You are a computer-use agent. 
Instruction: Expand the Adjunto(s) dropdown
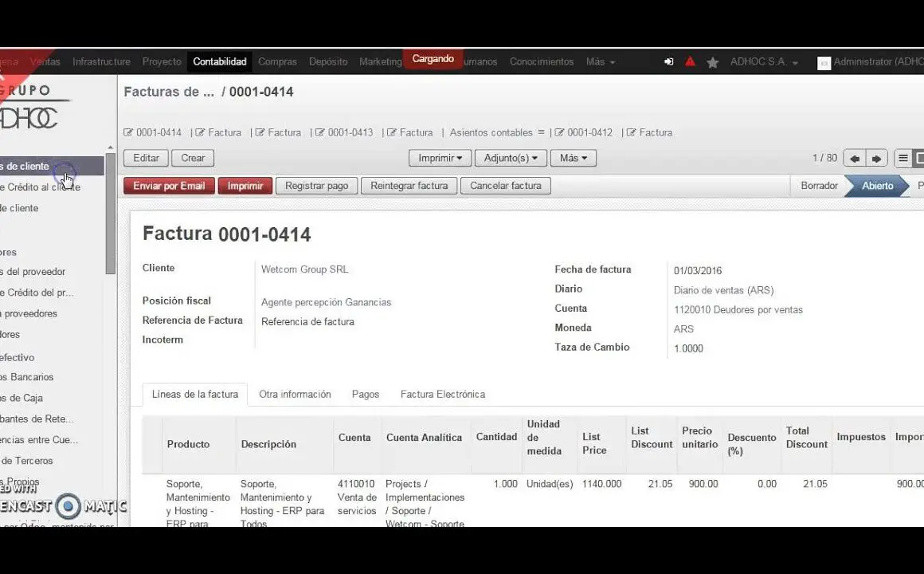coord(511,159)
